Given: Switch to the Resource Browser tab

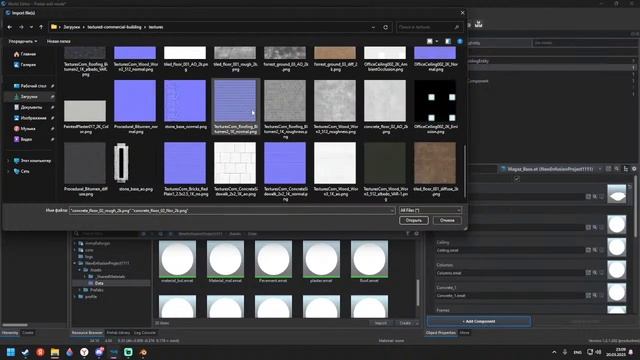Looking at the screenshot, I should [87, 333].
